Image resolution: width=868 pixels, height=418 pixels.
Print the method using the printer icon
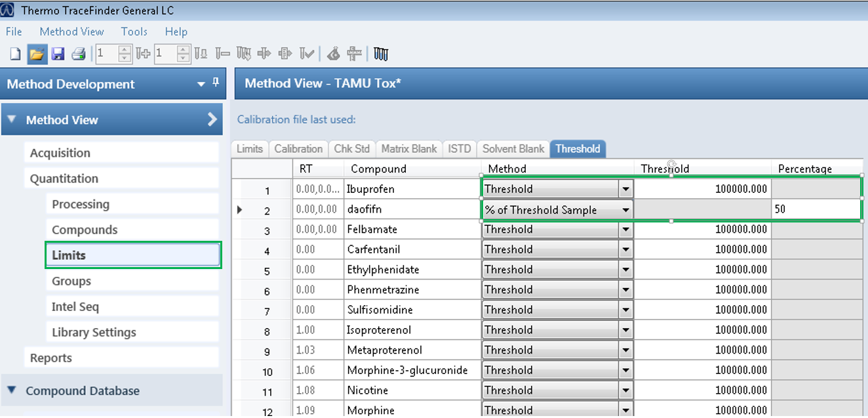pyautogui.click(x=79, y=54)
